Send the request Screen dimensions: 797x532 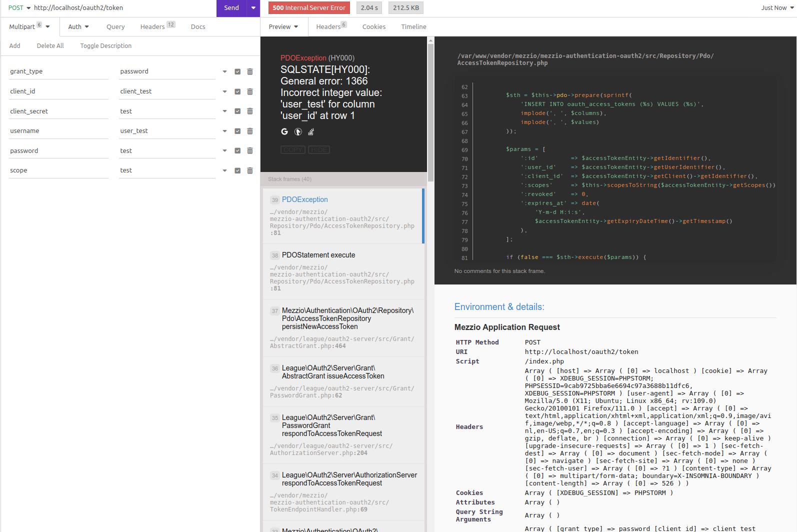[231, 8]
